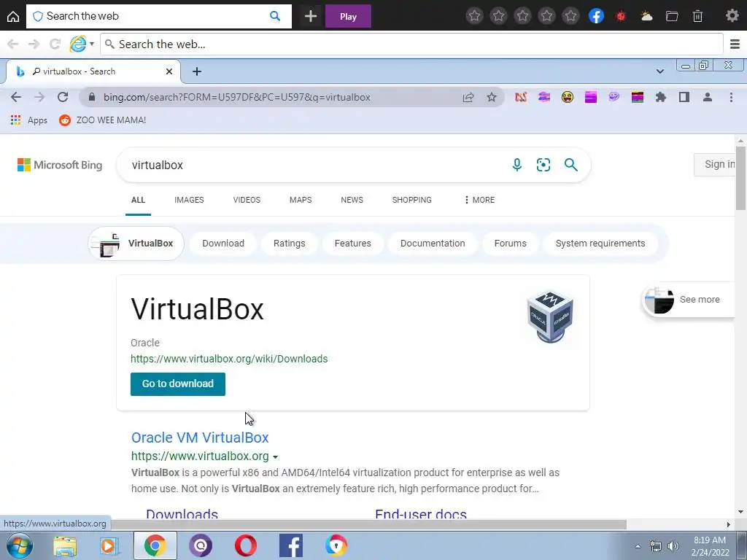The image size is (747, 560).
Task: Click the home icon in top bar
Action: [x=13, y=17]
